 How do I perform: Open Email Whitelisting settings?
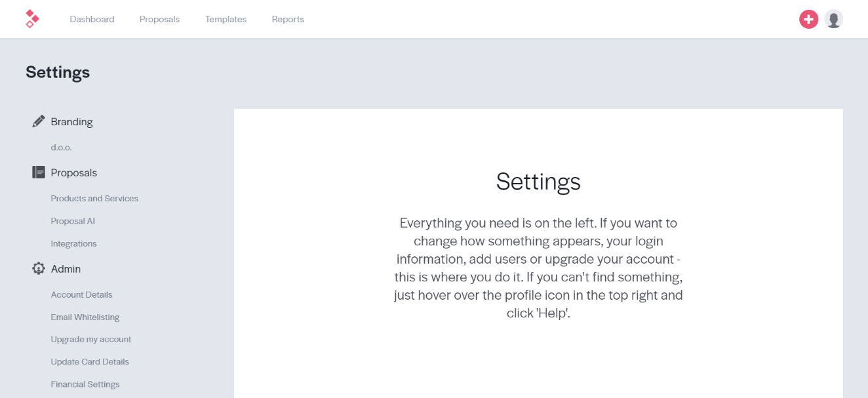pyautogui.click(x=85, y=317)
